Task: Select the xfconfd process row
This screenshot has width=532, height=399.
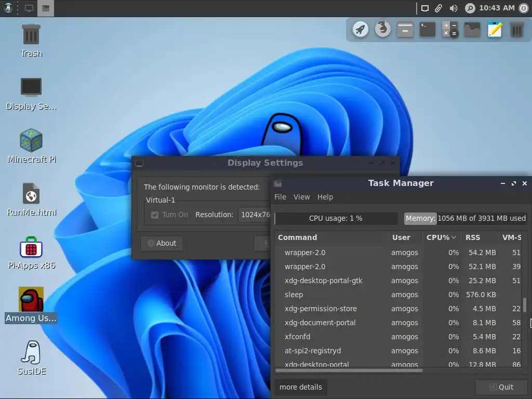Action: point(398,337)
